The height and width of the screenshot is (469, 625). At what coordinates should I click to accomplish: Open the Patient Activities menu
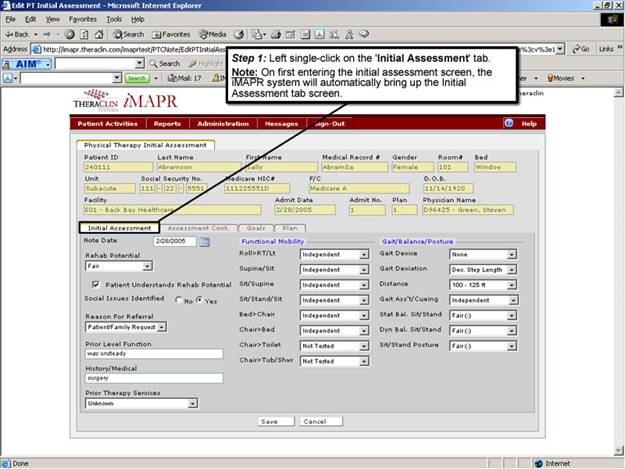(x=108, y=123)
